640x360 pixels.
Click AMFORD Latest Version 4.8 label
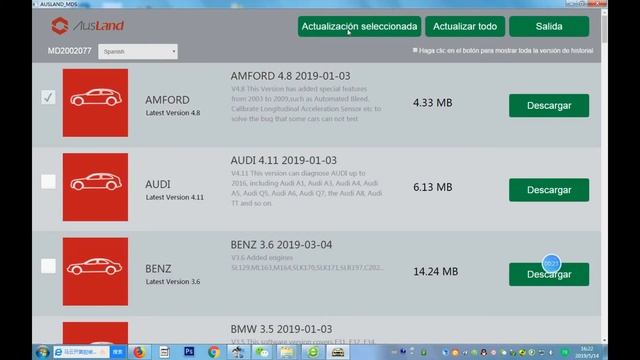173,113
